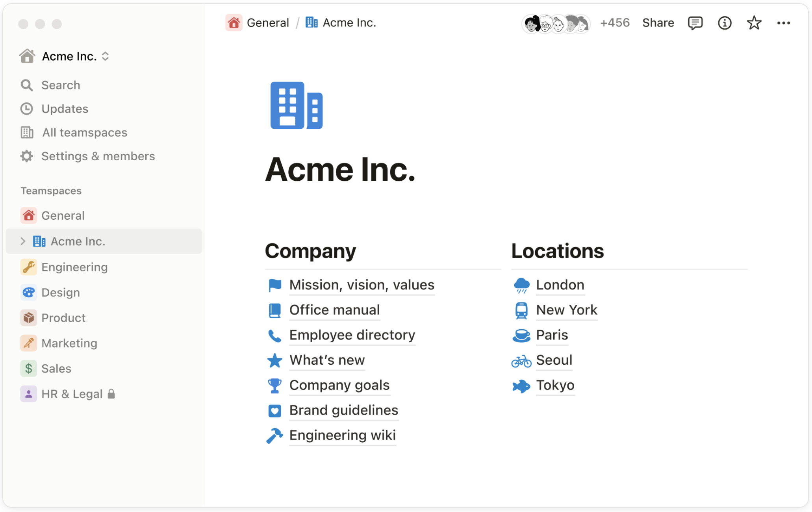Click the large blue building page icon
812x512 pixels.
coord(297,106)
